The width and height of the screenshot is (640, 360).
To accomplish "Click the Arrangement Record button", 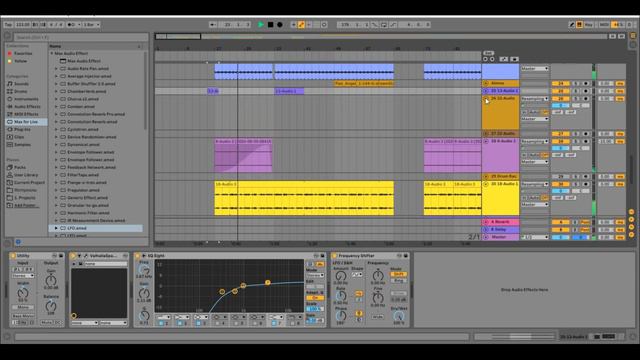I will pyautogui.click(x=280, y=24).
